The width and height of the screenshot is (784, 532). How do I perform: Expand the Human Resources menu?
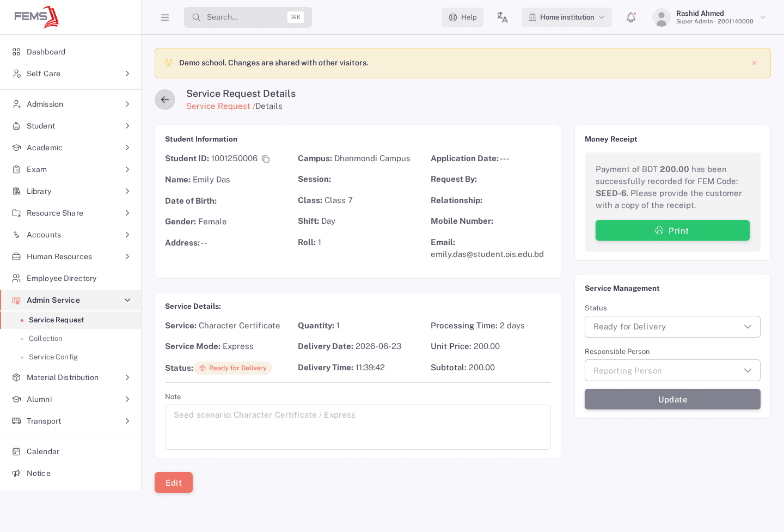[71, 256]
